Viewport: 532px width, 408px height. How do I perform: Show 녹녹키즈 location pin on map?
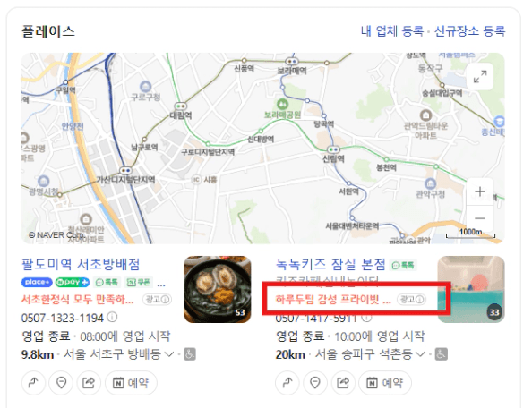tap(315, 383)
